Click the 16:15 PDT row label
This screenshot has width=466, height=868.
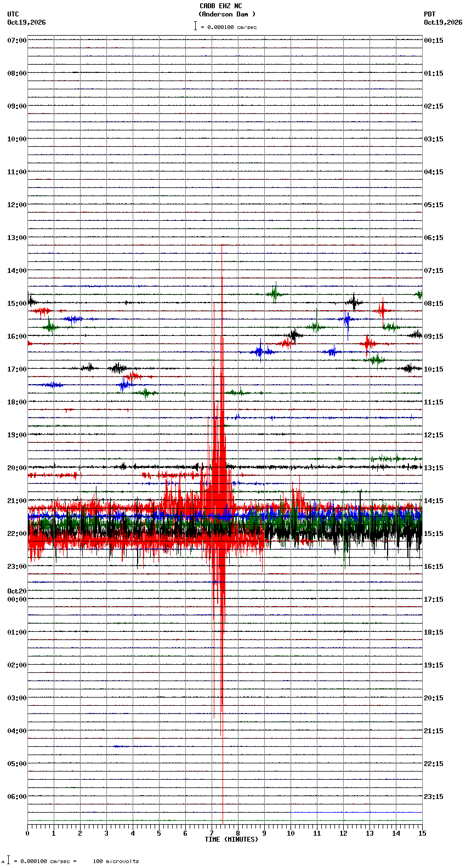[x=434, y=567]
